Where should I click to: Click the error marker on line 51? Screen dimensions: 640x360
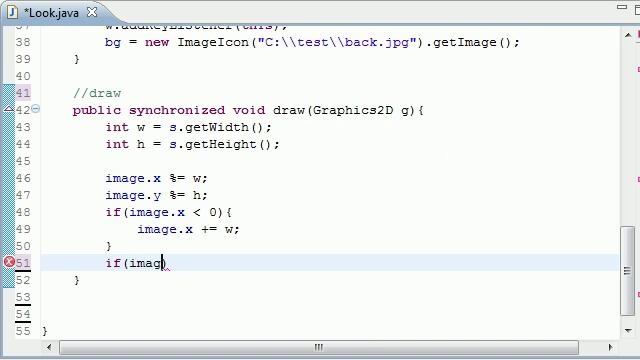click(9, 262)
